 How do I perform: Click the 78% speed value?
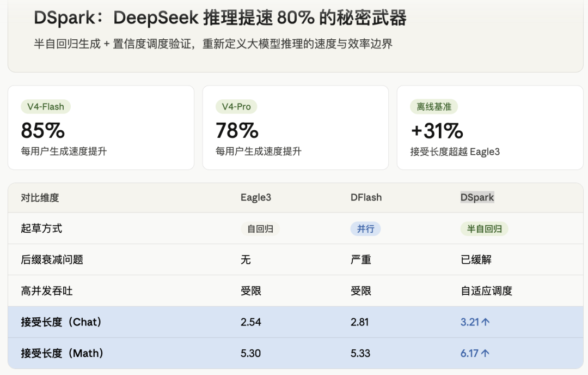[x=237, y=131]
